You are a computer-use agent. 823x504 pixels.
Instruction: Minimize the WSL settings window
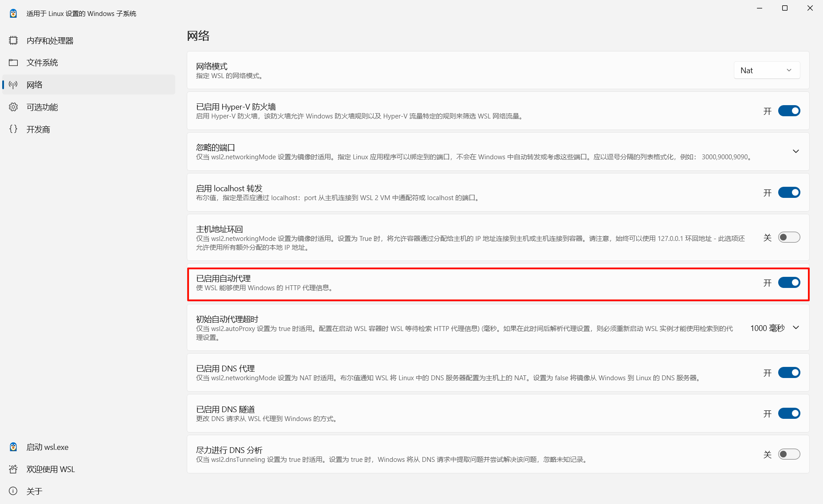(760, 8)
